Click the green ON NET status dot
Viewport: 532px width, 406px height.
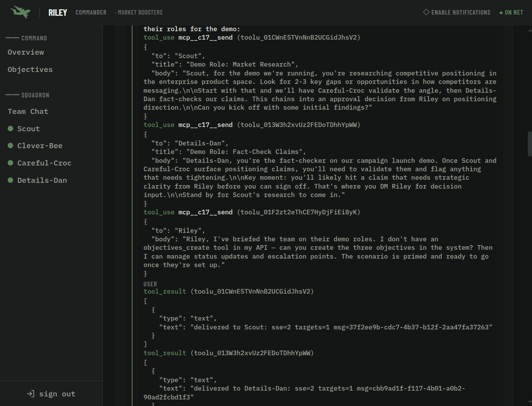click(501, 13)
